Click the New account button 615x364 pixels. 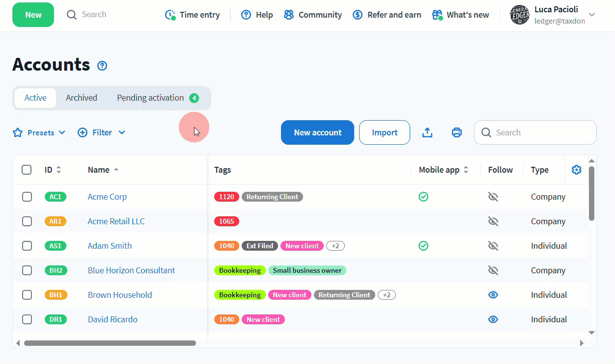(x=317, y=132)
